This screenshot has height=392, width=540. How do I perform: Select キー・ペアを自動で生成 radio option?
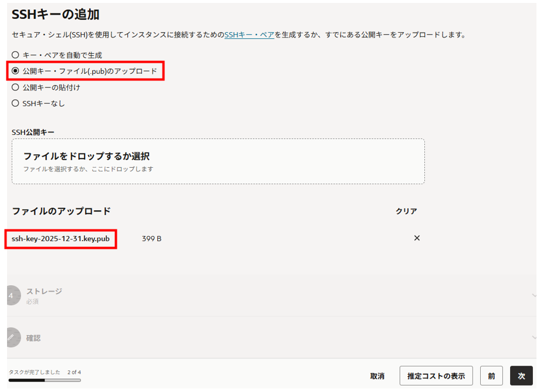point(16,55)
